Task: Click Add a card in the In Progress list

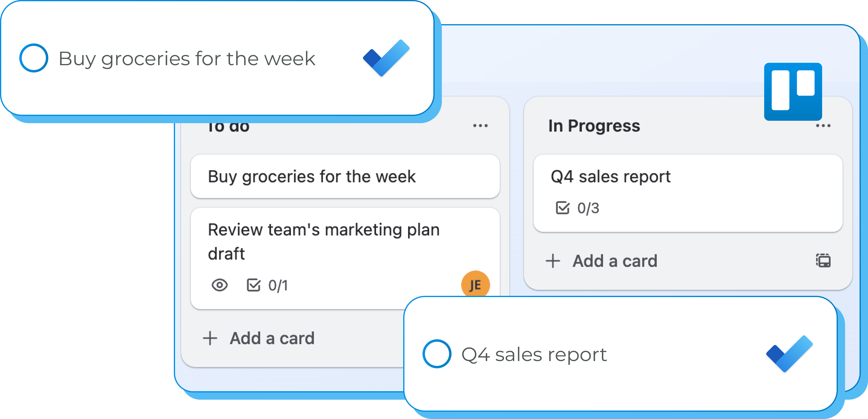Action: pyautogui.click(x=614, y=261)
